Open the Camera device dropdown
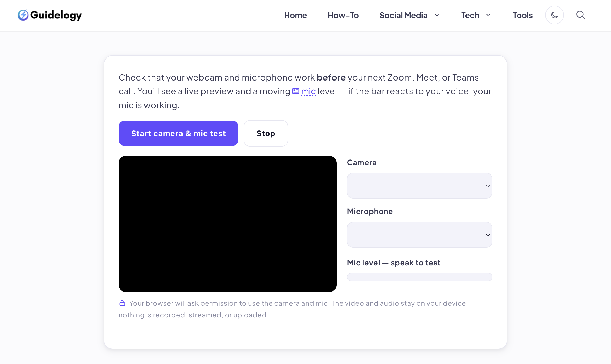Screen dimensions: 611x364 tap(419, 186)
